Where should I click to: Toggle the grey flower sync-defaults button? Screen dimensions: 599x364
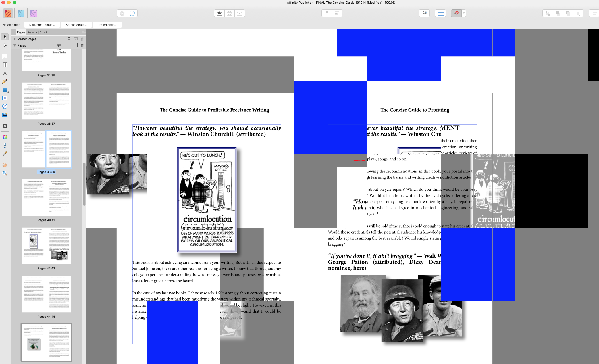[x=122, y=13]
